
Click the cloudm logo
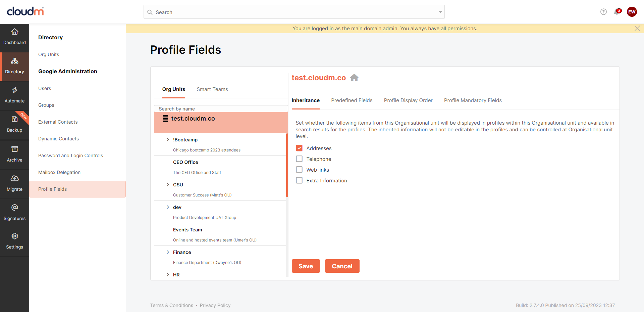[25, 11]
